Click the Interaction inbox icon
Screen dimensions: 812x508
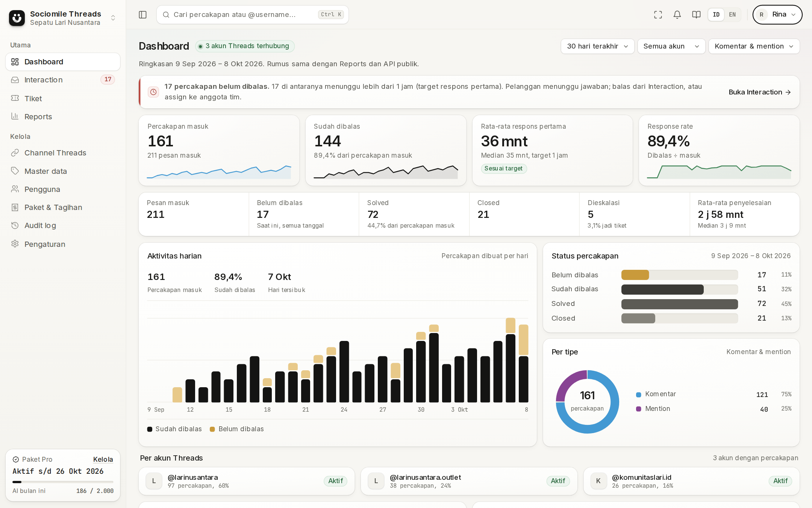pyautogui.click(x=15, y=80)
